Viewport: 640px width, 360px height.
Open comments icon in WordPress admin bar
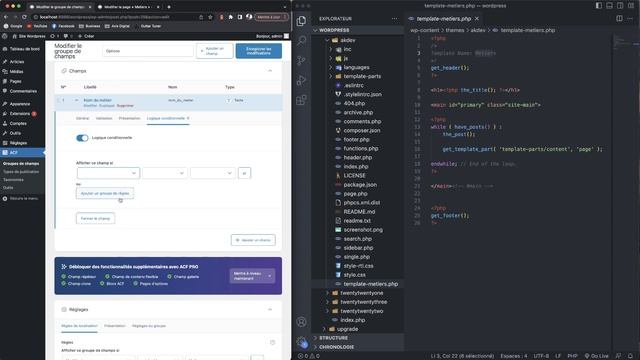tap(67, 36)
